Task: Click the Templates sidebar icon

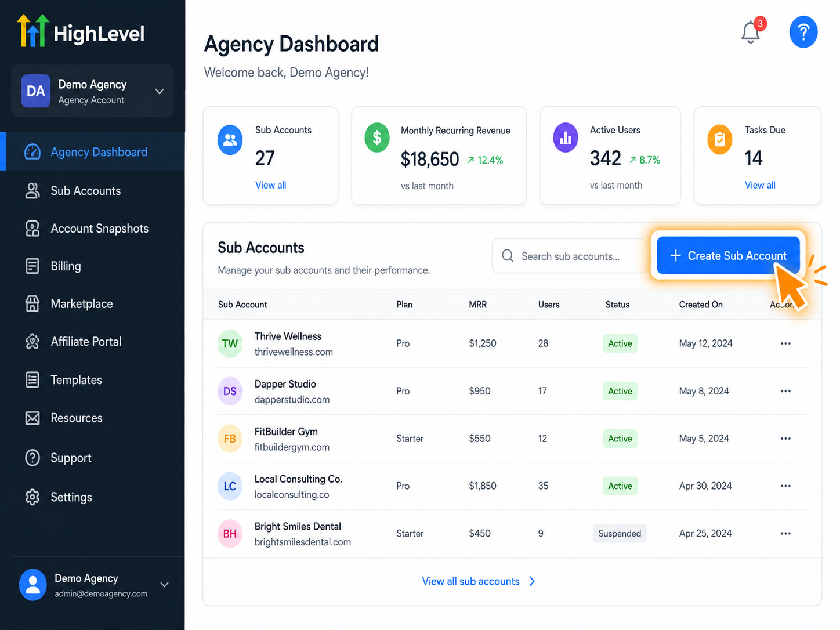Action: click(32, 380)
